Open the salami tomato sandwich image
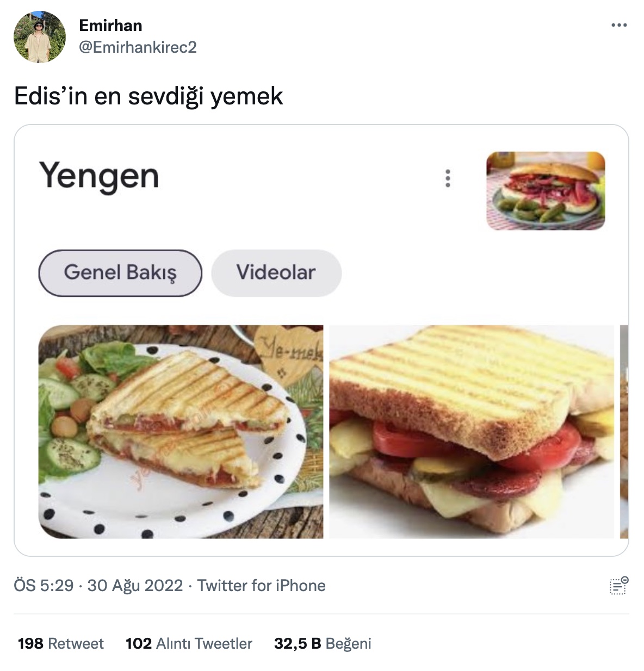 pos(472,432)
